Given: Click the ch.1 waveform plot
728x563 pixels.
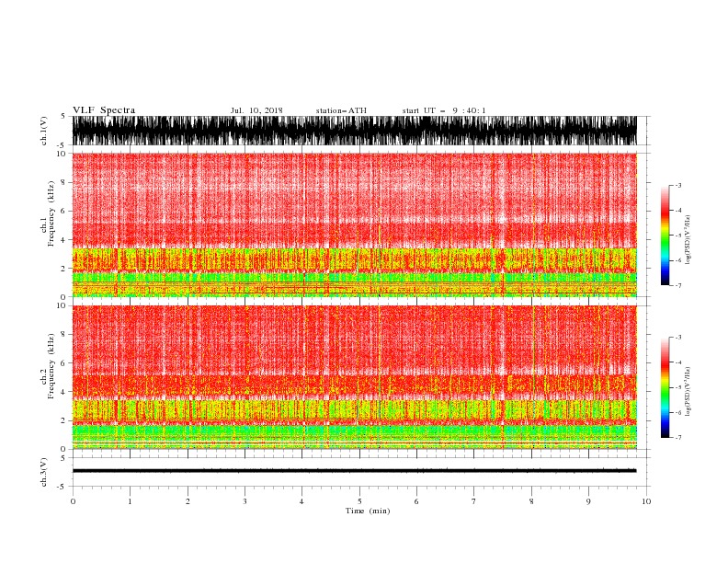Looking at the screenshot, I should 354,131.
